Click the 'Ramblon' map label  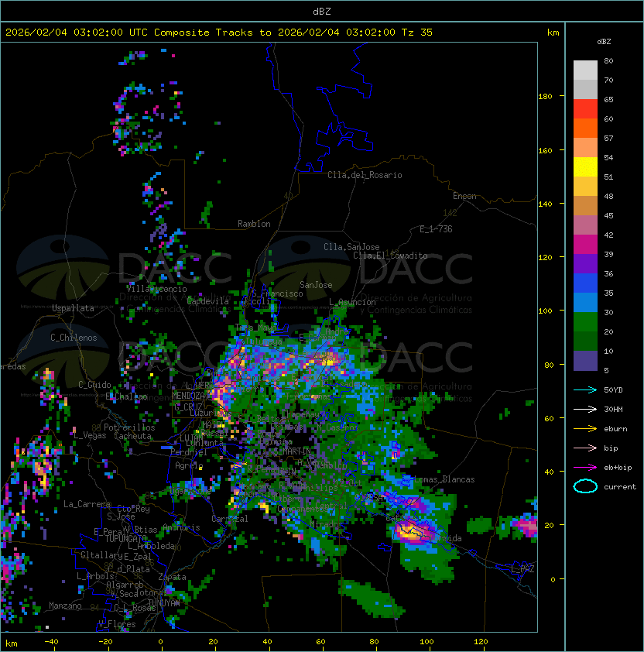point(254,224)
